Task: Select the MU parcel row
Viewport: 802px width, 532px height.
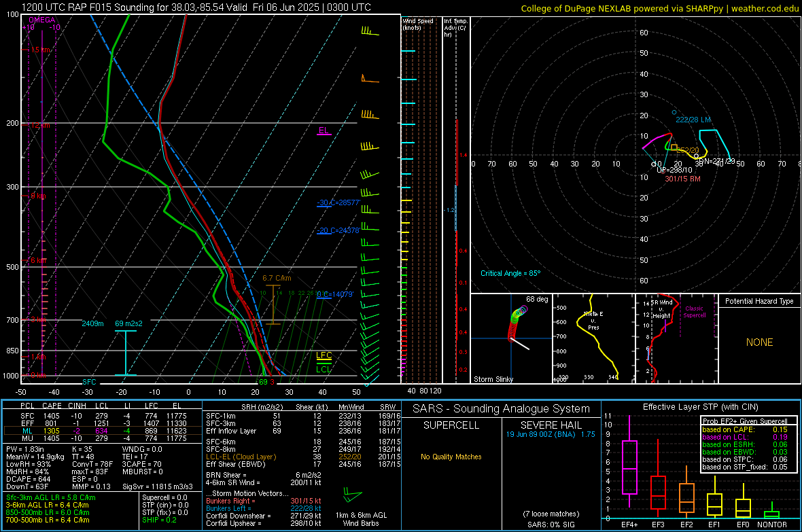Action: (103, 438)
